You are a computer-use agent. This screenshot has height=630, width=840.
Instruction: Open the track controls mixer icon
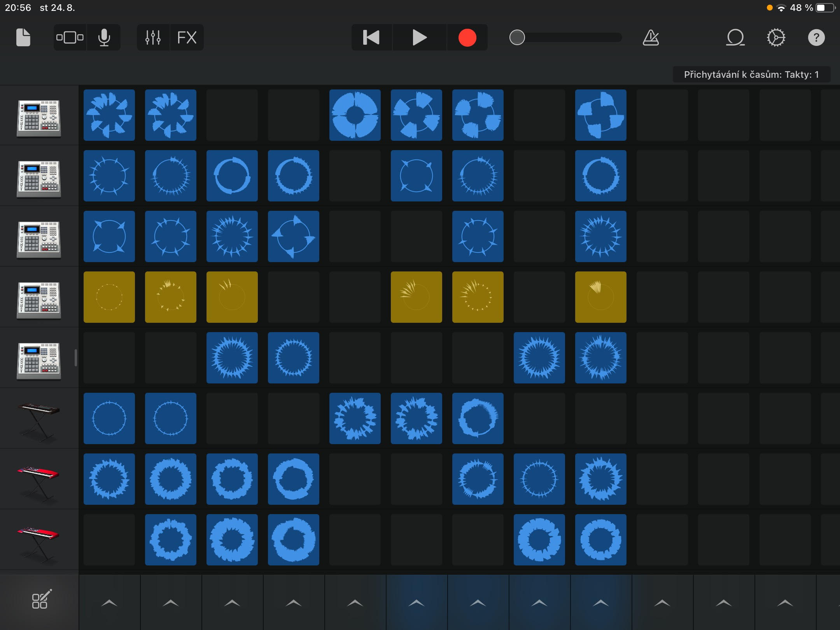click(153, 38)
